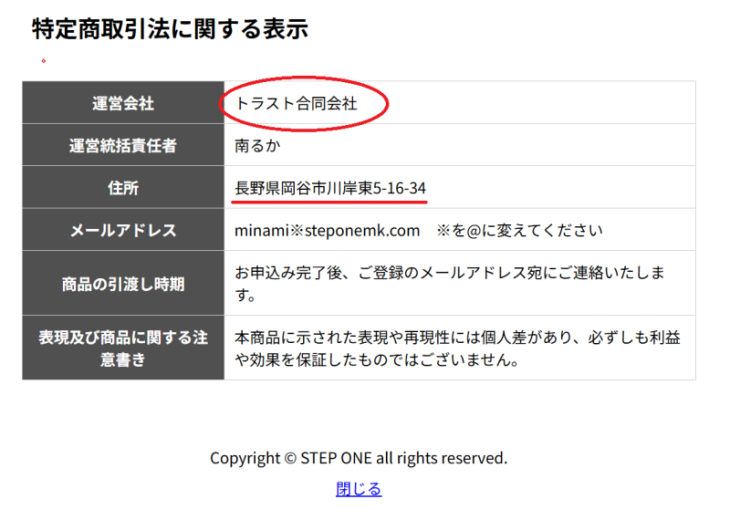This screenshot has height=520, width=730.
Task: Click the Copyright © STEP ONE footer text
Action: 358,458
